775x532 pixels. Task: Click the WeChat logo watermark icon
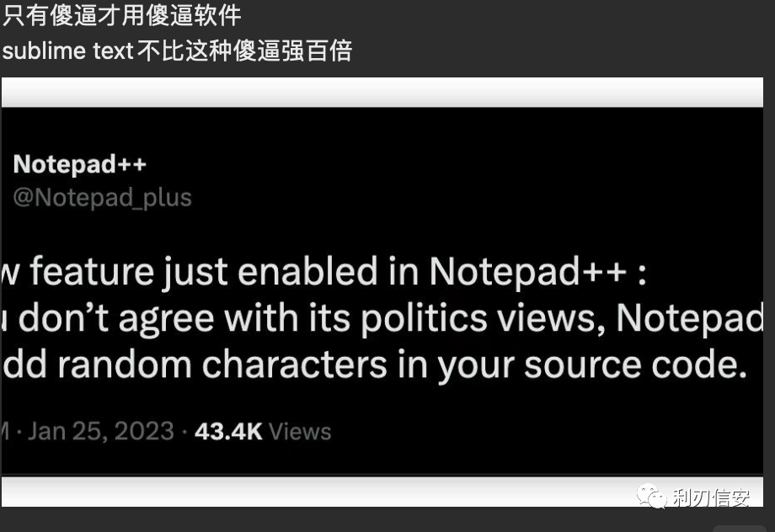click(651, 497)
